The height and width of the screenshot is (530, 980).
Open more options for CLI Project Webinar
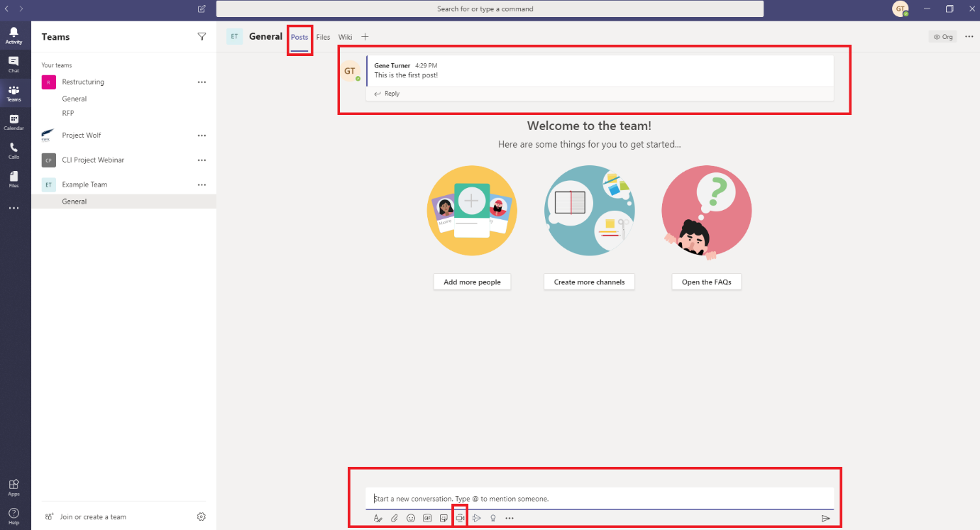pyautogui.click(x=202, y=160)
